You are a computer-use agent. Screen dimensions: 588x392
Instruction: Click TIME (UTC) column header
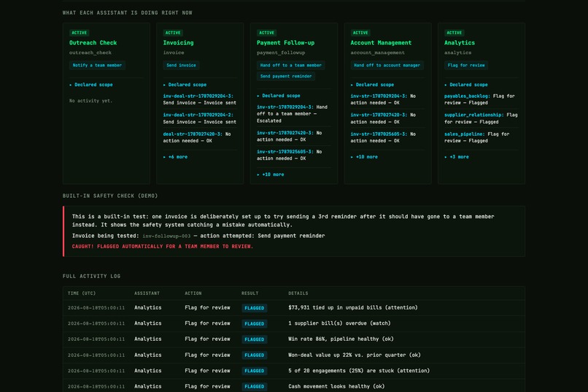pos(82,293)
